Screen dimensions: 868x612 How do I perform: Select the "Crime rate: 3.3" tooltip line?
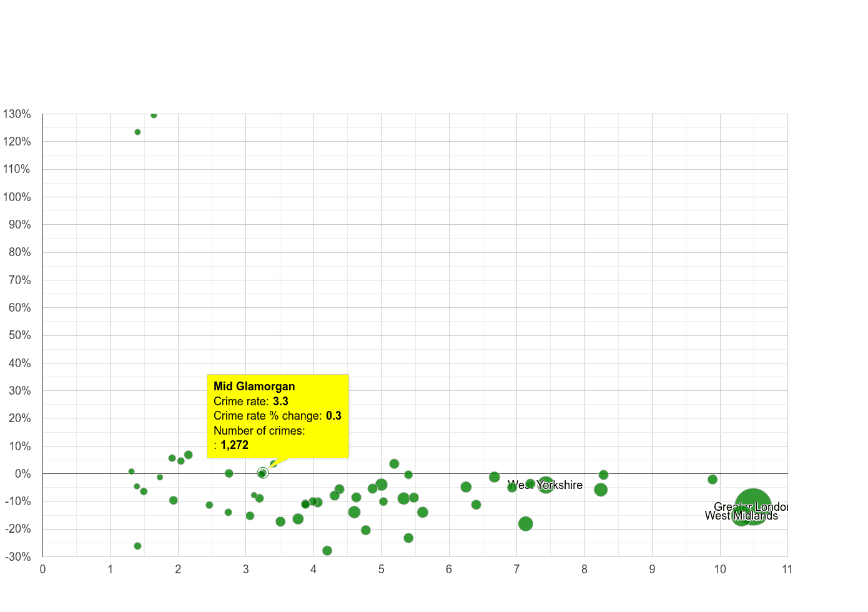(x=251, y=402)
